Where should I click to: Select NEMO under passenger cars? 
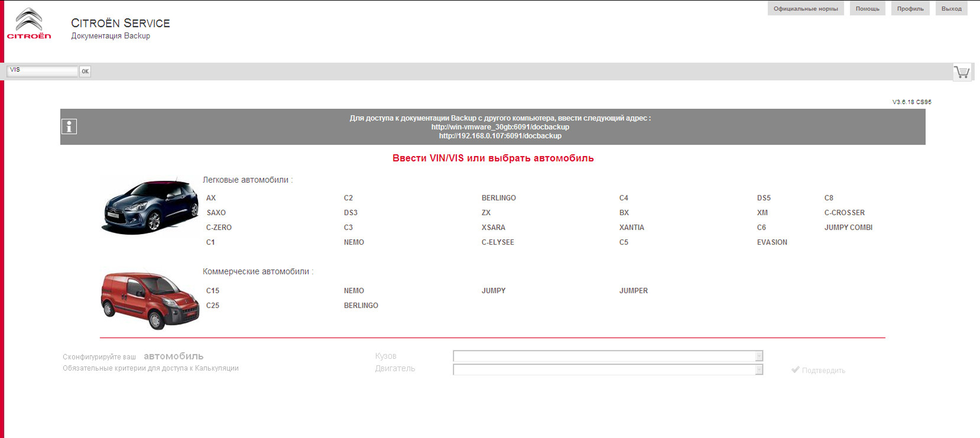click(x=354, y=242)
